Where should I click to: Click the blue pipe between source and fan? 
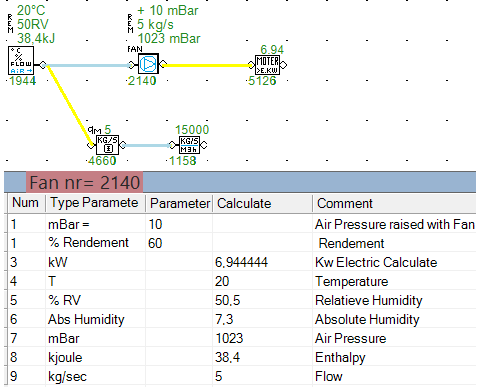point(87,65)
